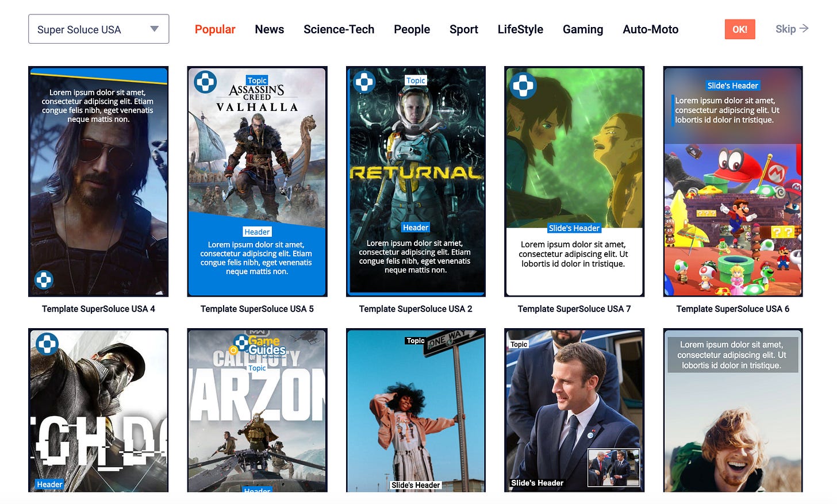Select the Super Mario template thumbnail

733,182
